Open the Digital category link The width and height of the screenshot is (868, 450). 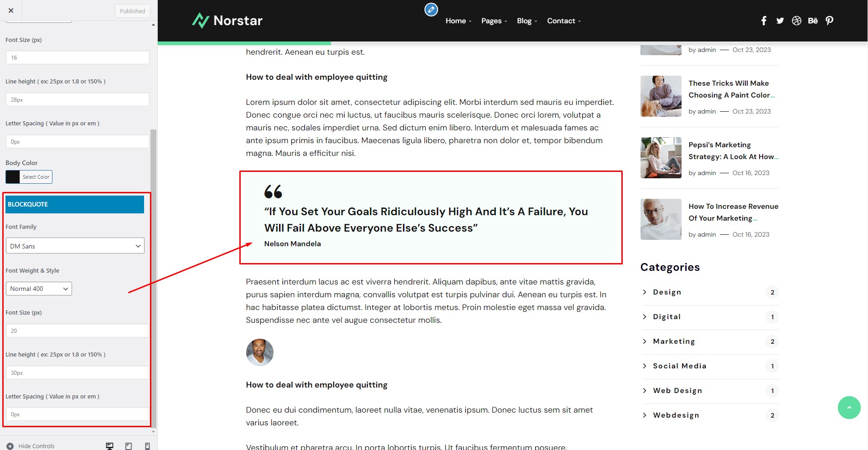pos(667,317)
